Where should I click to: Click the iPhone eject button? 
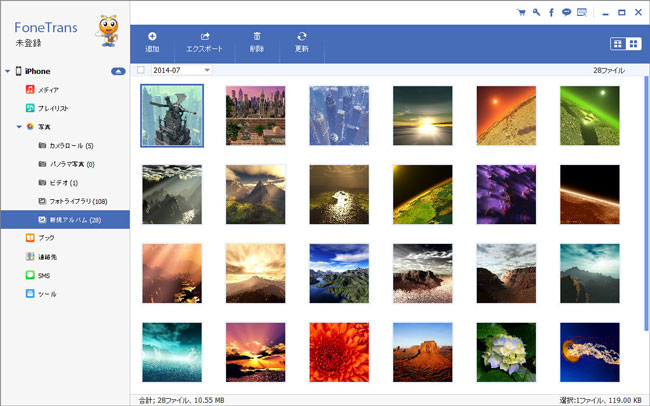tap(118, 71)
